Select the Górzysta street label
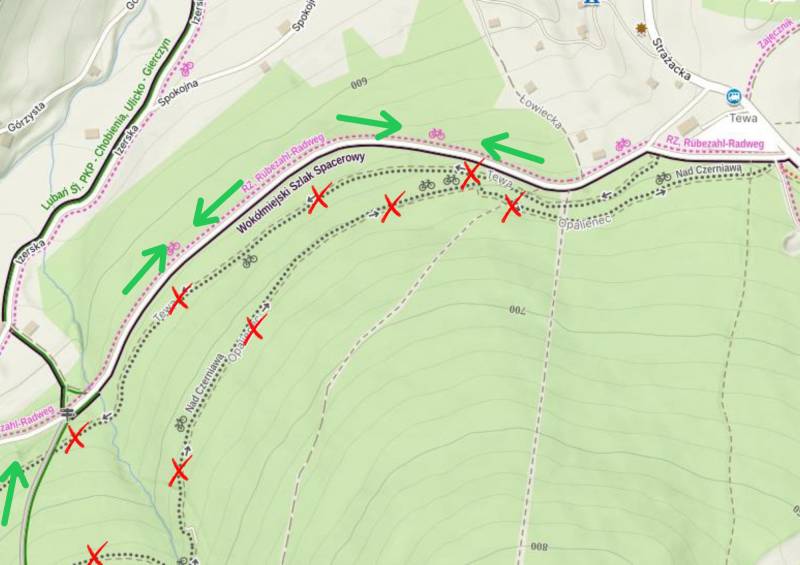 27,117
